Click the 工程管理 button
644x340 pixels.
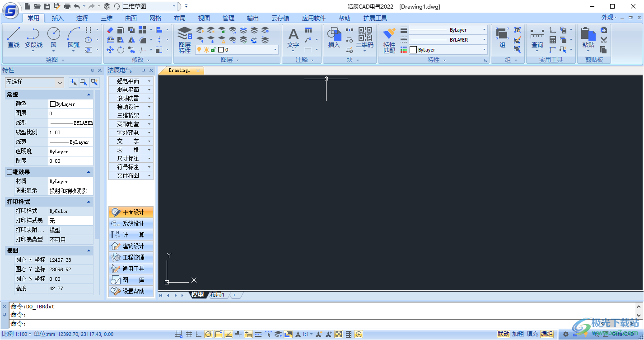[x=131, y=257]
